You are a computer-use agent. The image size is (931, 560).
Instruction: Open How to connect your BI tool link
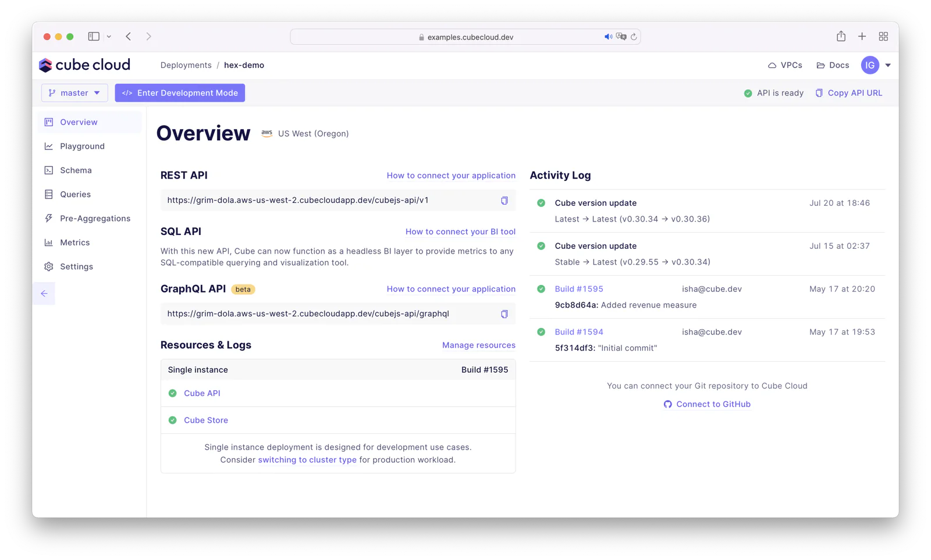pos(460,231)
